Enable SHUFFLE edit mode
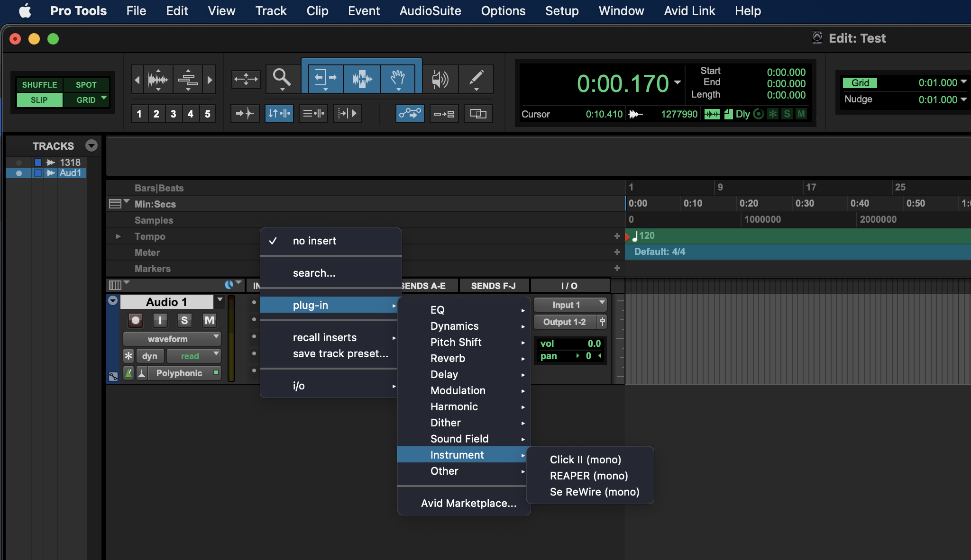 pyautogui.click(x=39, y=85)
